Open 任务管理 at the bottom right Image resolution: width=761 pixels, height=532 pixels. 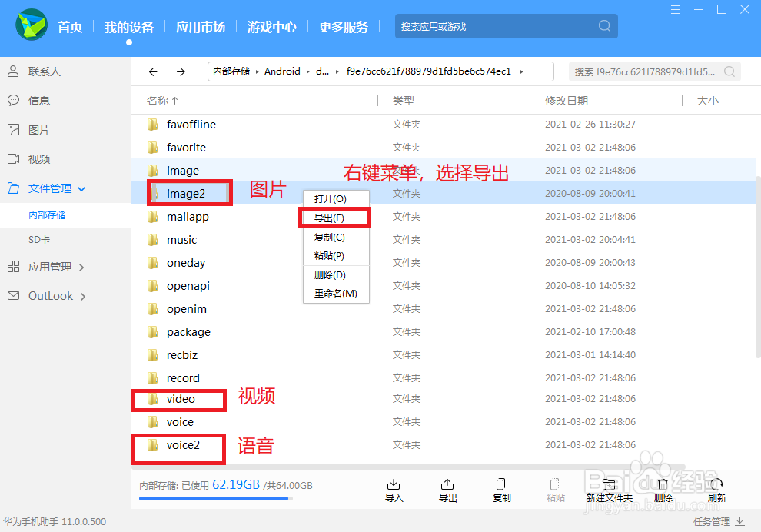[711, 521]
